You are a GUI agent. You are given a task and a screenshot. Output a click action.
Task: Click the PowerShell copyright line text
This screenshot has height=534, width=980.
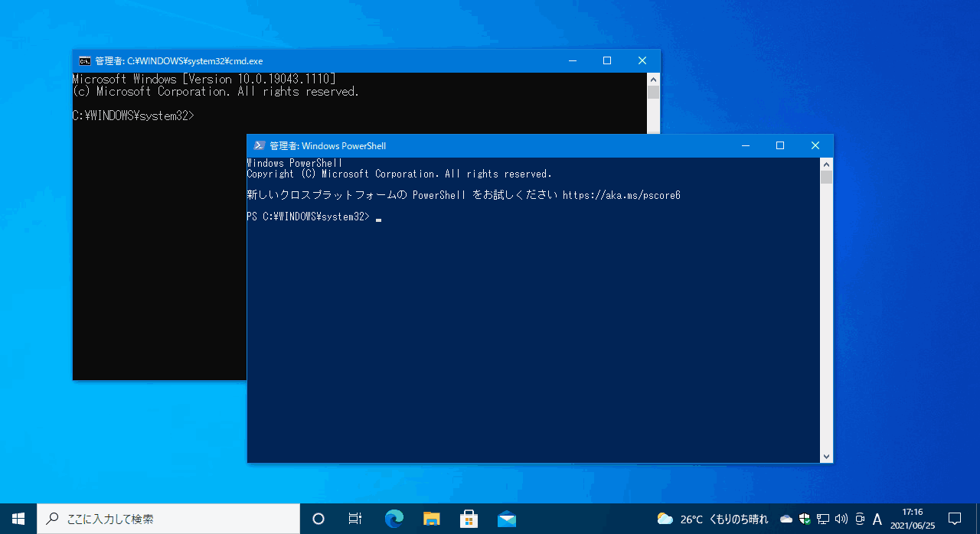click(x=399, y=174)
